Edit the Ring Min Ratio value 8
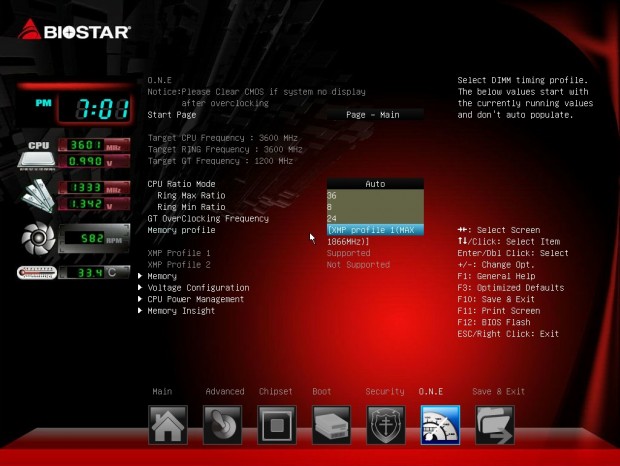Screen dimensions: 620x466 (375, 207)
